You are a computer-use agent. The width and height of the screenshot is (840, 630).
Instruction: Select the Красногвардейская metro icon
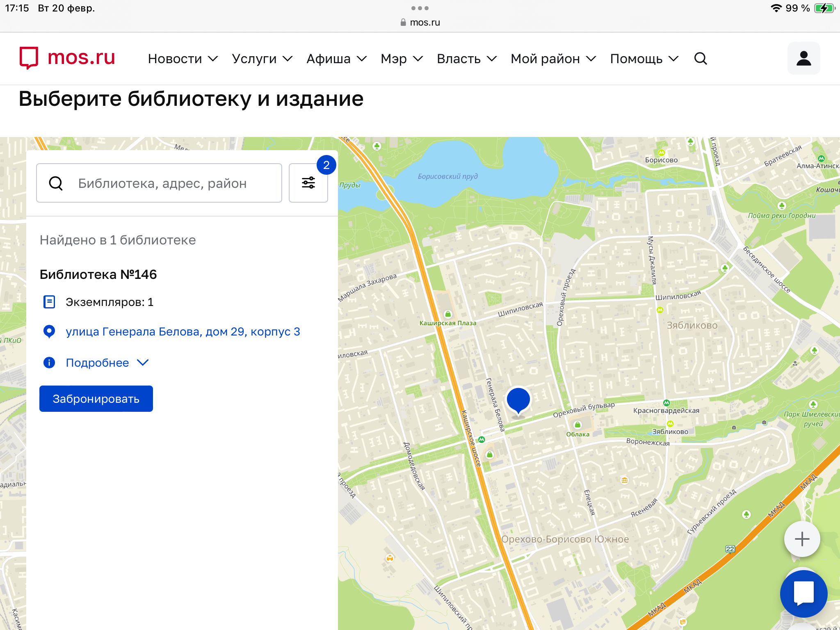click(667, 403)
